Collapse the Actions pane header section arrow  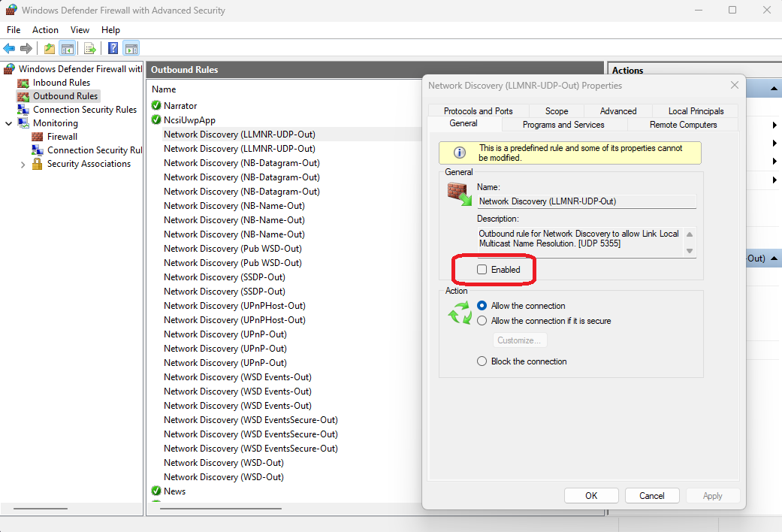click(x=774, y=89)
